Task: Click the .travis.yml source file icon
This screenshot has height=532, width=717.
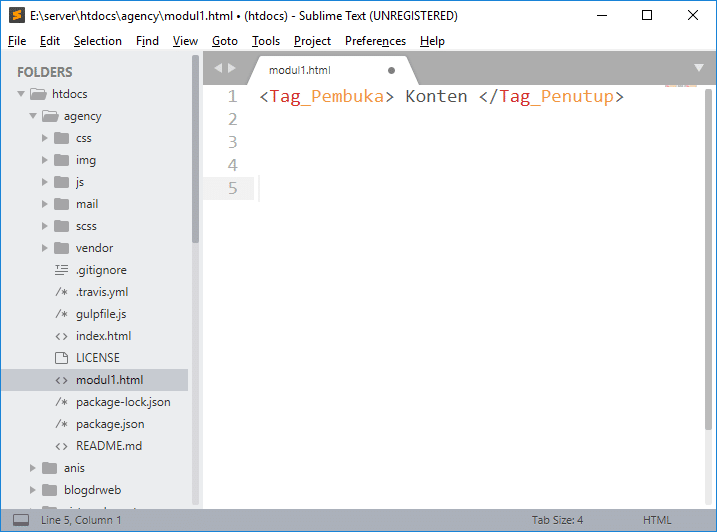Action: (x=61, y=292)
